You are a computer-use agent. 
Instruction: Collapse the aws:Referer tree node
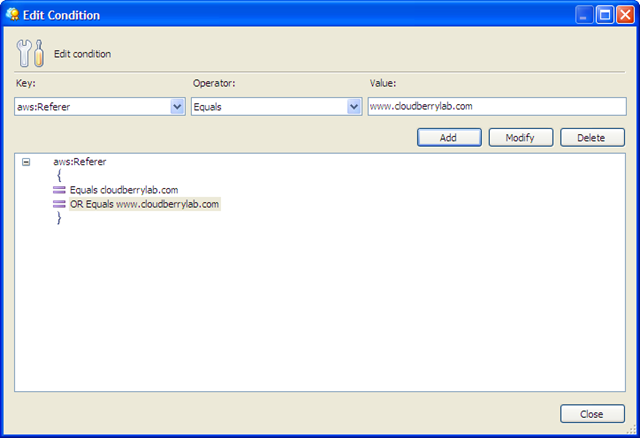26,162
